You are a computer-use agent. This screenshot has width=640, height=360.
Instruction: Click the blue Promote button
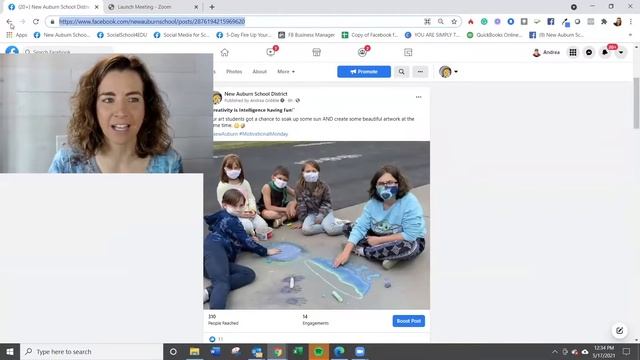pos(364,72)
